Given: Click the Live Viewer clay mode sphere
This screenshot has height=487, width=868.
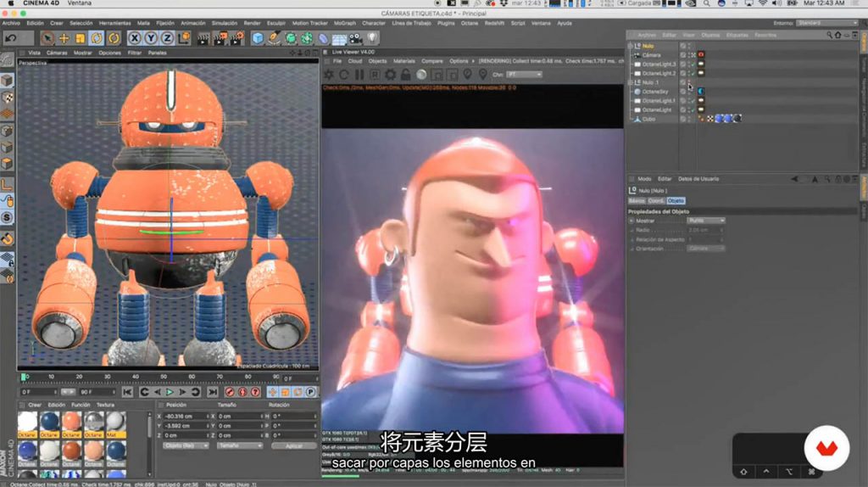Looking at the screenshot, I should pos(421,75).
